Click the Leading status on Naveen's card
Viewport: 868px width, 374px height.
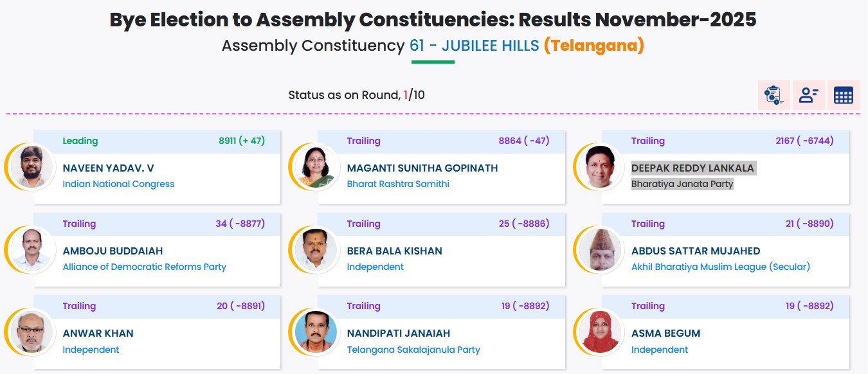tap(80, 141)
